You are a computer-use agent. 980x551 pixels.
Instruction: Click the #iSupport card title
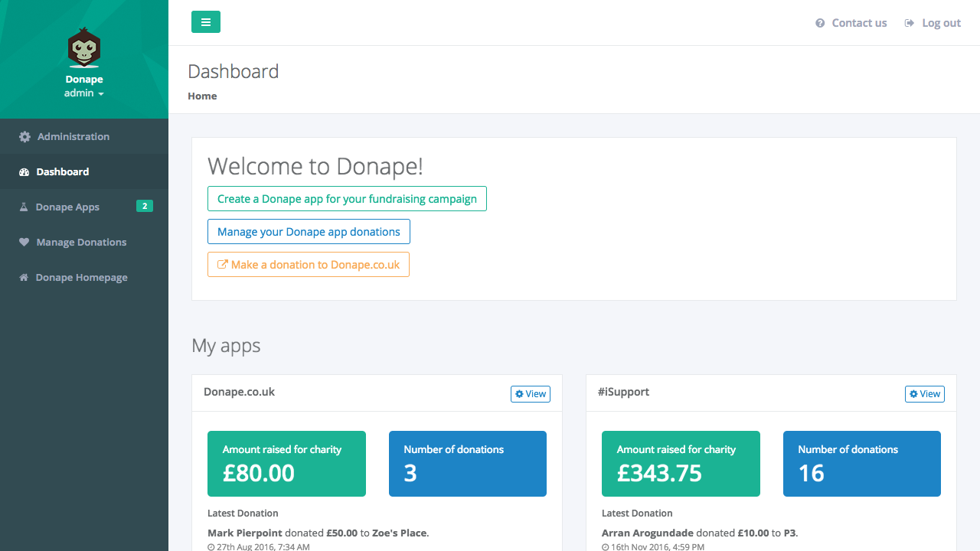623,392
